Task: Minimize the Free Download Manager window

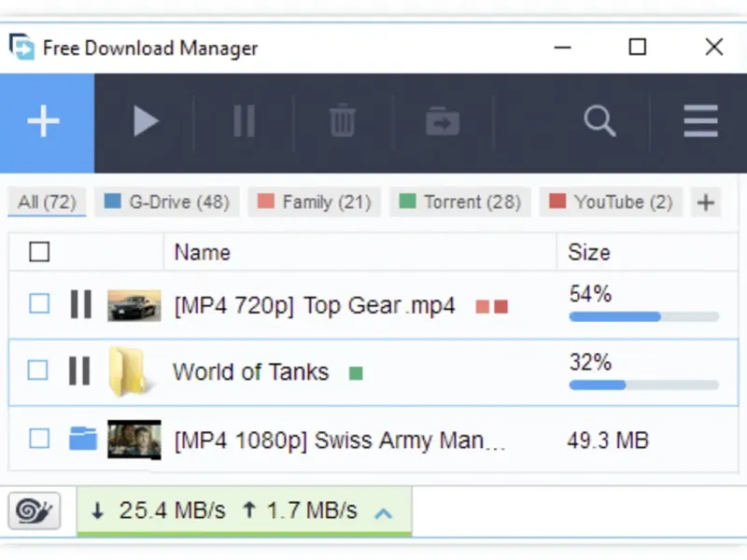Action: 563,48
